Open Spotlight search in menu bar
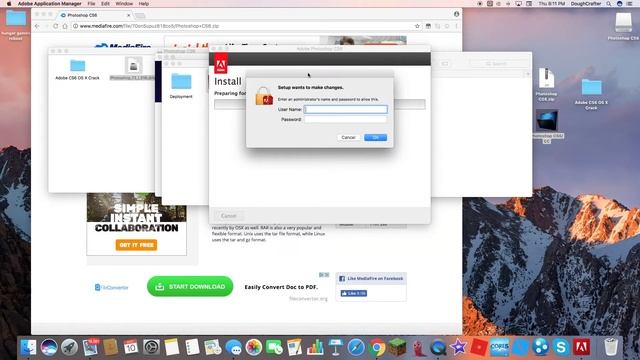The width and height of the screenshot is (640, 360). (609, 4)
